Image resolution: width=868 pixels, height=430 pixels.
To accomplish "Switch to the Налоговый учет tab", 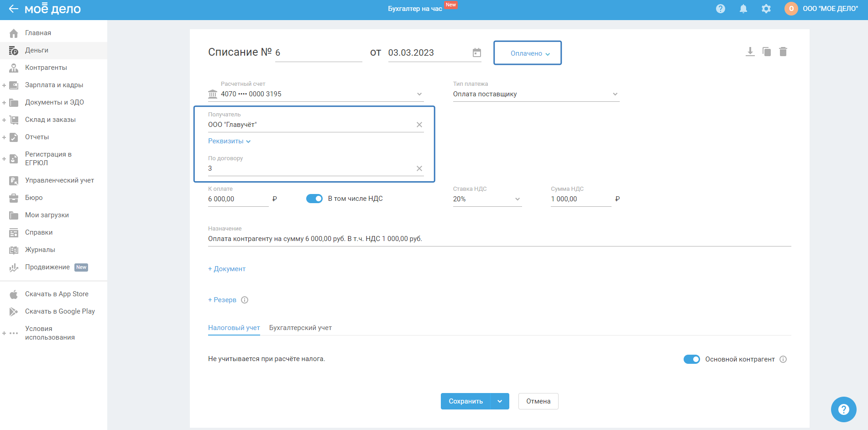I will click(234, 328).
